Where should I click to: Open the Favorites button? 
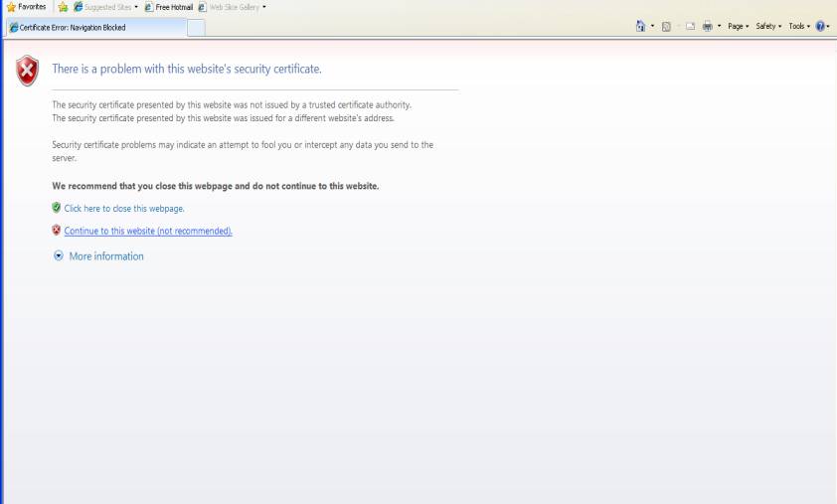point(26,7)
